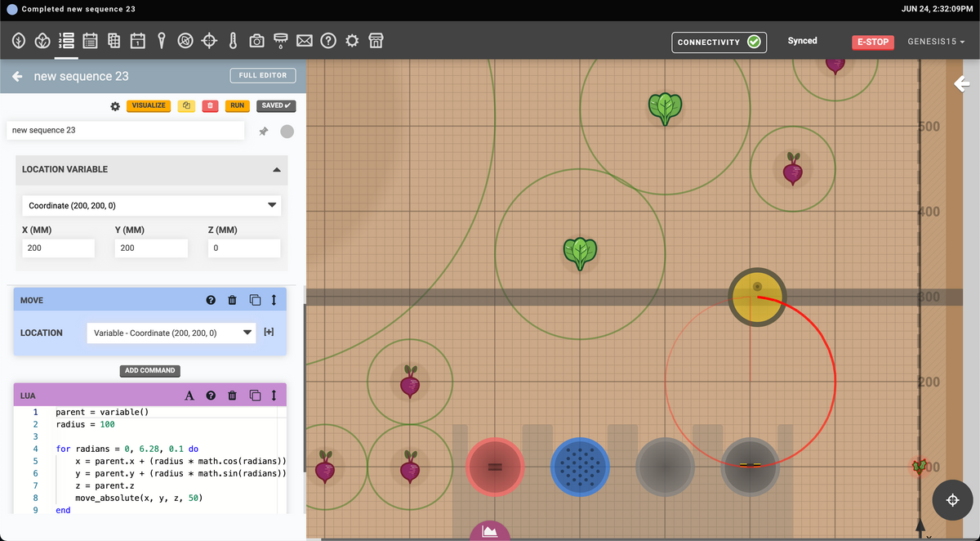Delete the LUA step
Image resolution: width=980 pixels, height=541 pixels.
232,396
